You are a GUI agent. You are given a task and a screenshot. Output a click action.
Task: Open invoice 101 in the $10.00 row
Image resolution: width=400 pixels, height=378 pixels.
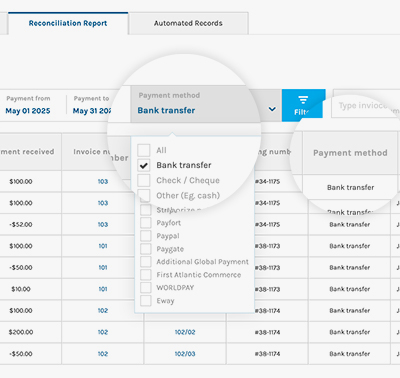pyautogui.click(x=103, y=289)
